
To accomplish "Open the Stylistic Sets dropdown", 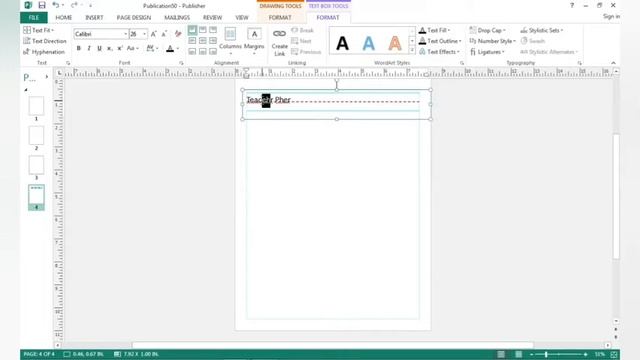I will pos(542,30).
